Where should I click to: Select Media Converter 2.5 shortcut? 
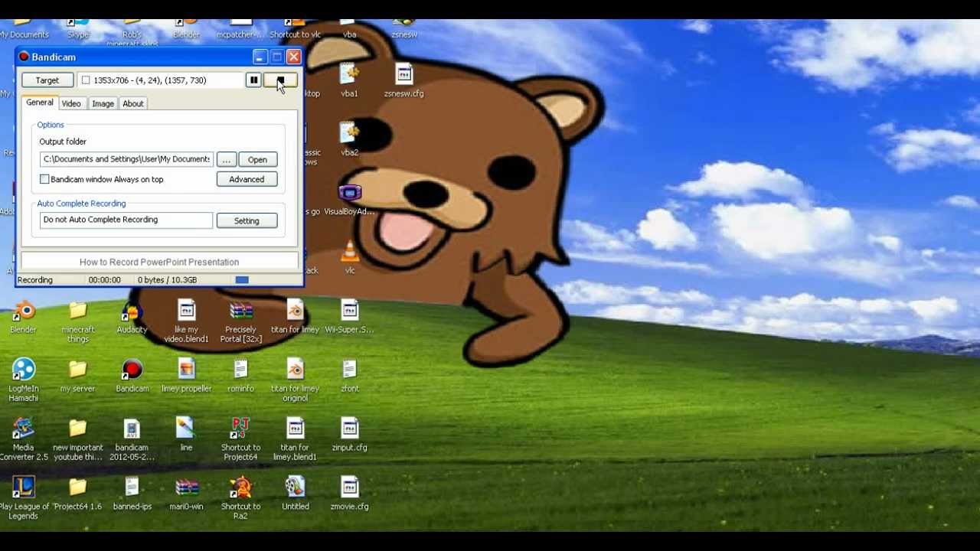click(x=23, y=439)
